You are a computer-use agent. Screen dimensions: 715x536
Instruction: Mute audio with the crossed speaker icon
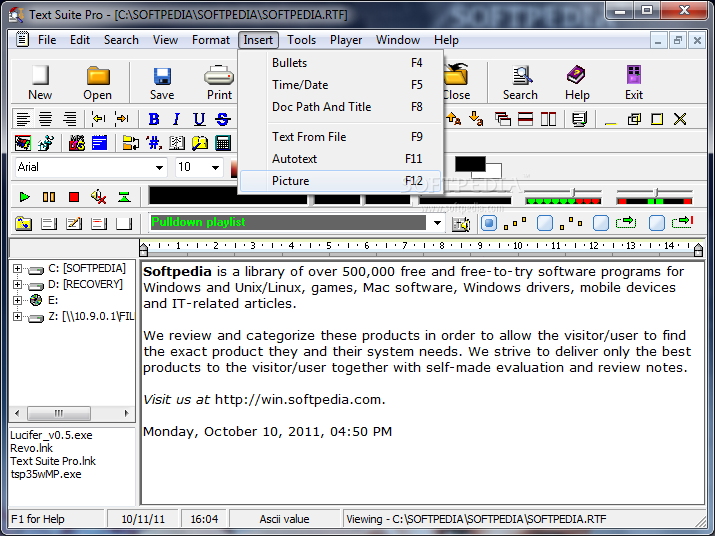[x=98, y=197]
